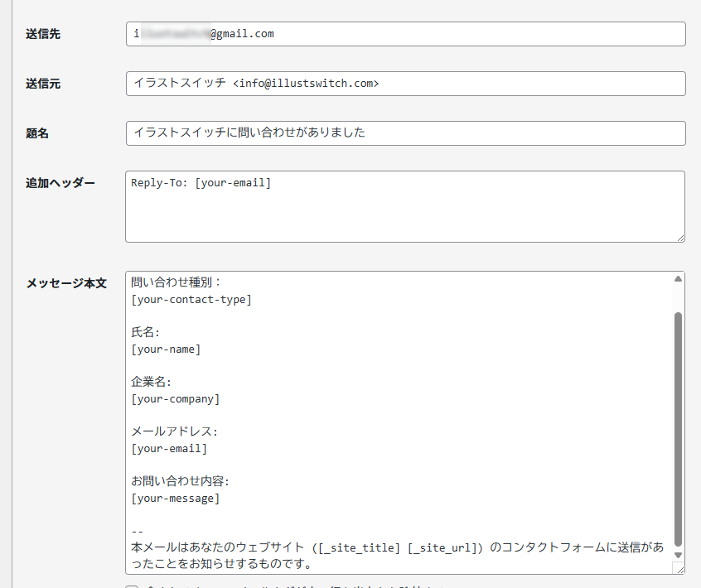Click inside the 追加ヘッダー Reply-To text area
This screenshot has width=701, height=588.
(x=405, y=207)
